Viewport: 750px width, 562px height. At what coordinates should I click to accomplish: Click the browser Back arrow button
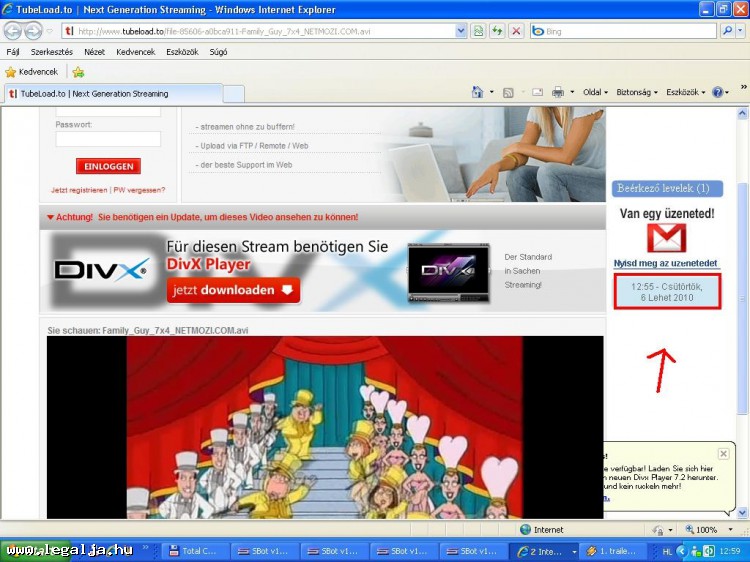(x=13, y=31)
